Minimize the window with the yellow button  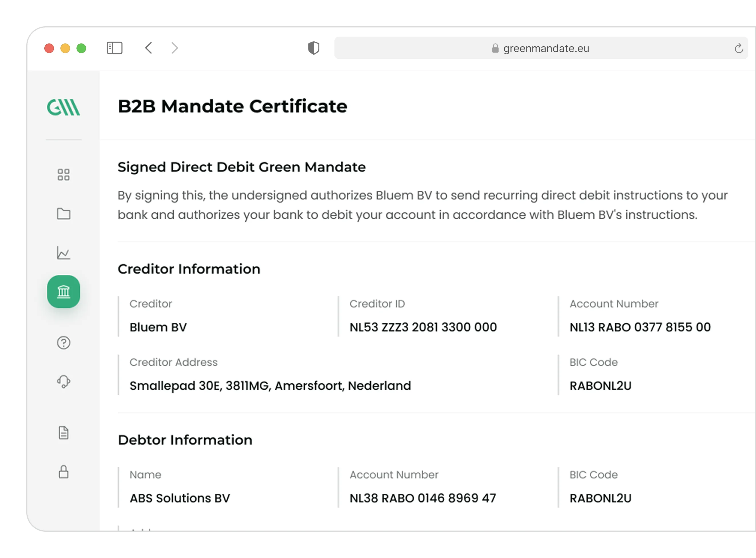click(65, 48)
